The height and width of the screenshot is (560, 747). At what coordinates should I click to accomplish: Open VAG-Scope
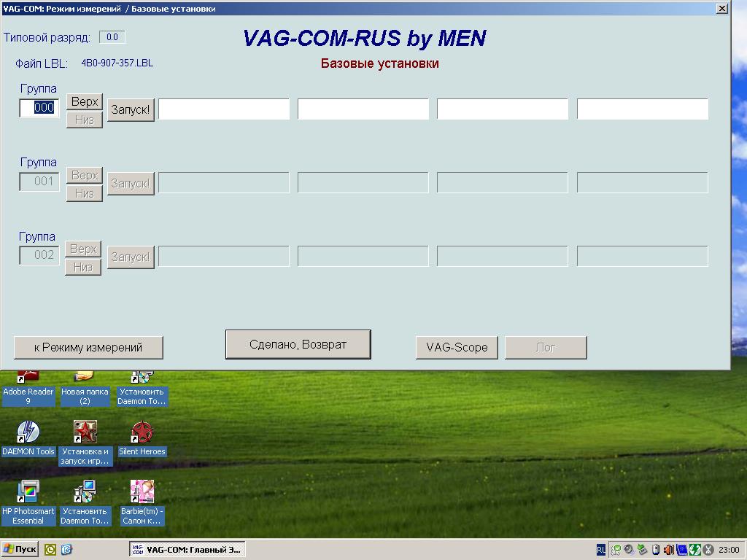click(x=457, y=347)
